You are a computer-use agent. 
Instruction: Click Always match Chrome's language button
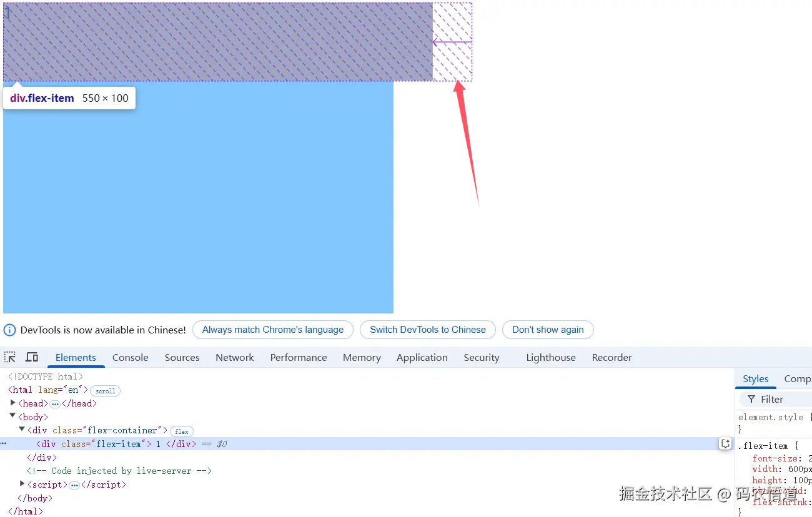273,330
